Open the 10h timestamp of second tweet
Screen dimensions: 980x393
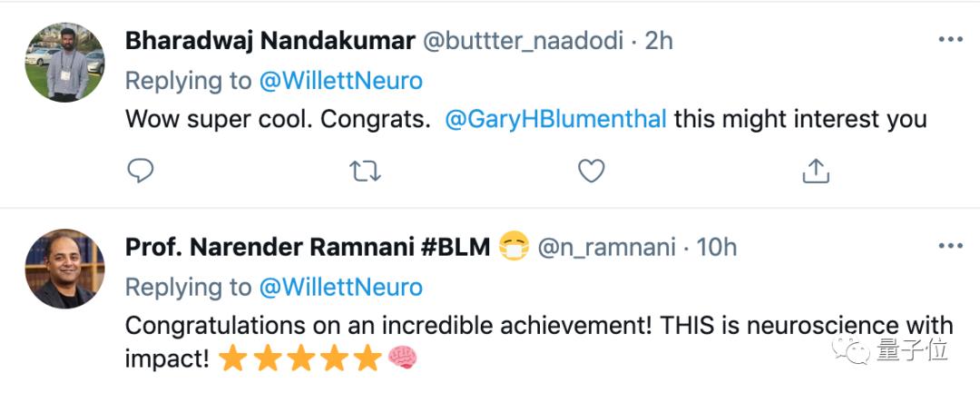717,248
